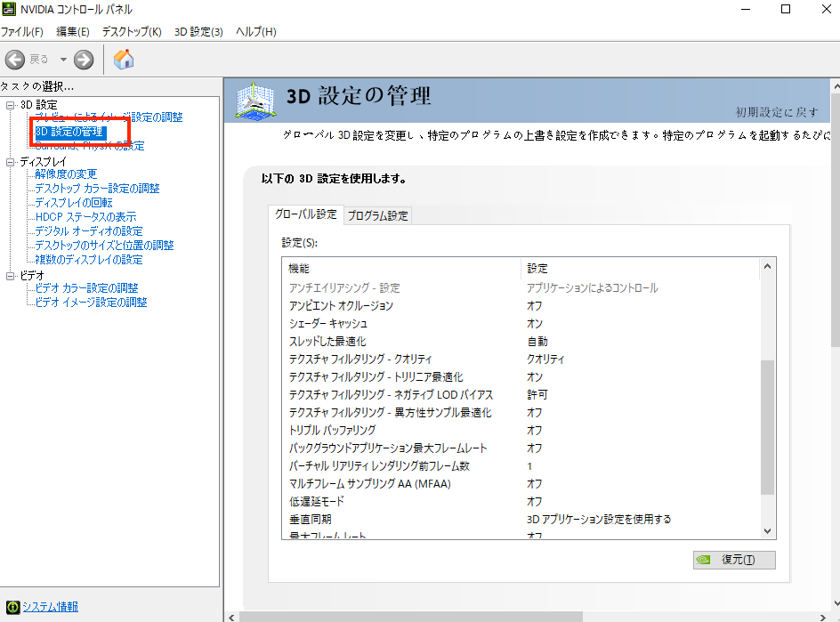Viewport: 840px width, 622px height.
Task: Open ビデオ カラー設定の調整 task
Action: (x=87, y=288)
